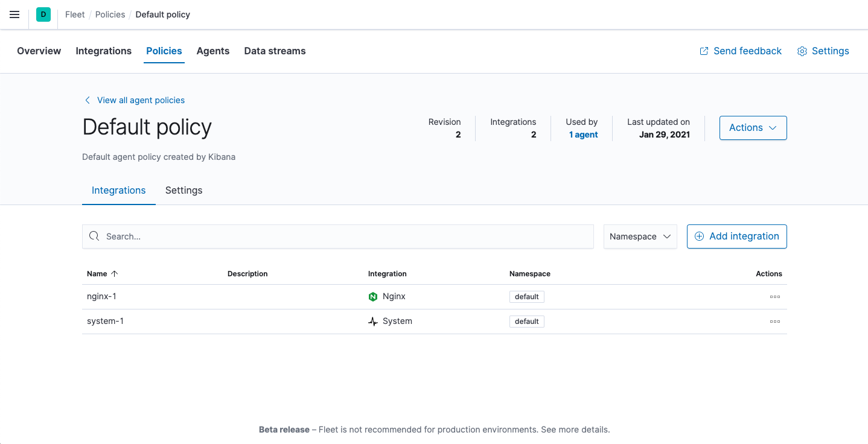Click the back chevron before View all agent policies
The image size is (868, 444).
pyautogui.click(x=88, y=100)
